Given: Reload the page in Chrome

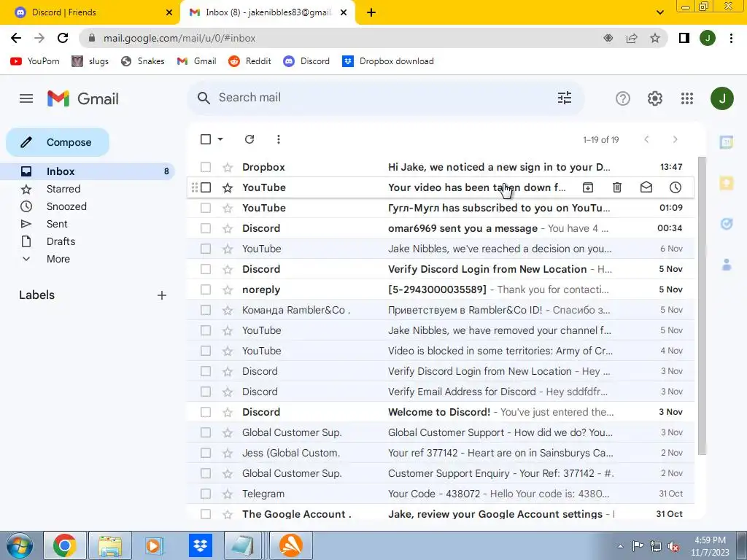Looking at the screenshot, I should (x=63, y=38).
